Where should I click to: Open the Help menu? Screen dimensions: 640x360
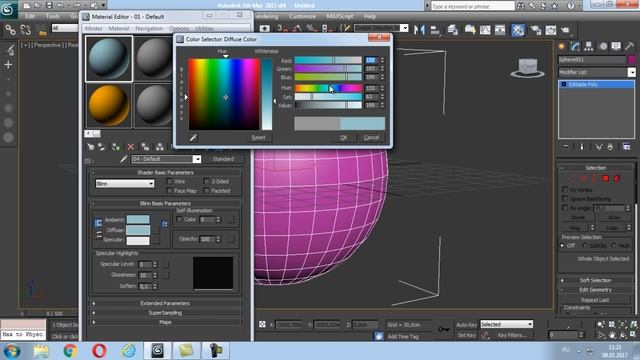pyautogui.click(x=370, y=16)
